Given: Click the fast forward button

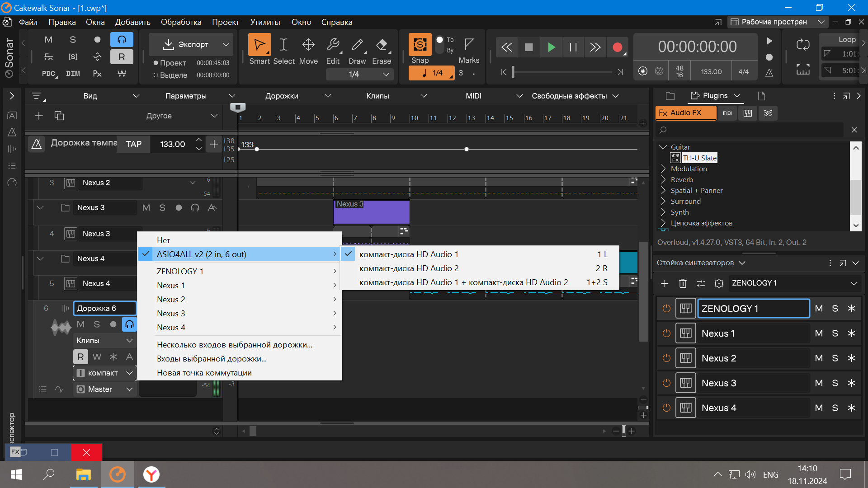Looking at the screenshot, I should tap(595, 47).
